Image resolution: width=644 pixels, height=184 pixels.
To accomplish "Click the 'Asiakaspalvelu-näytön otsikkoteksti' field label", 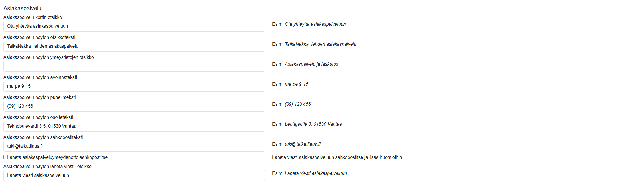I will [x=39, y=37].
